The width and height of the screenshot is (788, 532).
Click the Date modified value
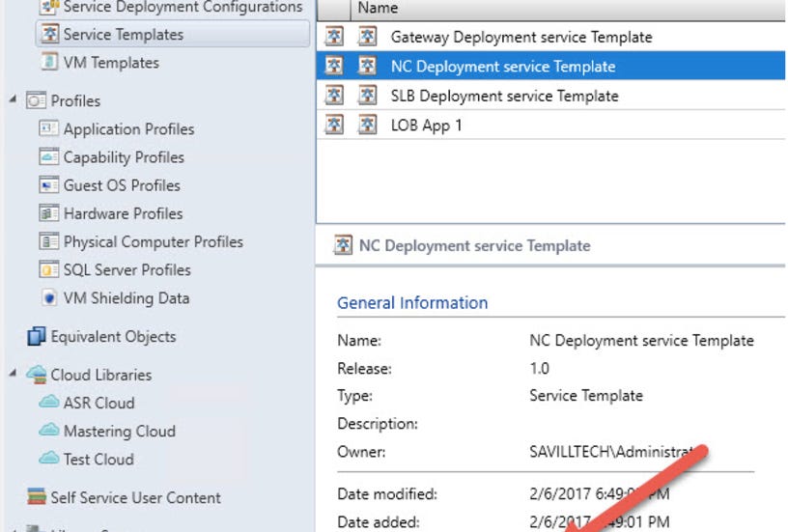(x=599, y=493)
